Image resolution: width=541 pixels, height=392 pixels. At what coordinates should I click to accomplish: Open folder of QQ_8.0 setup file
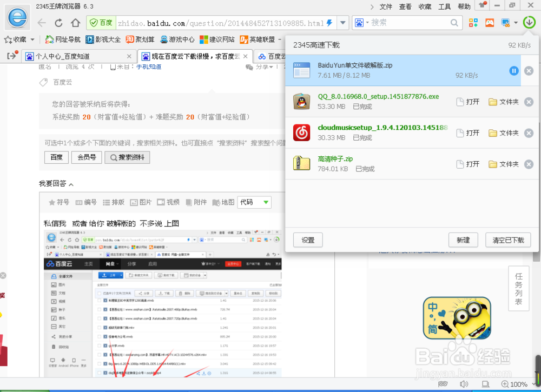pos(504,102)
